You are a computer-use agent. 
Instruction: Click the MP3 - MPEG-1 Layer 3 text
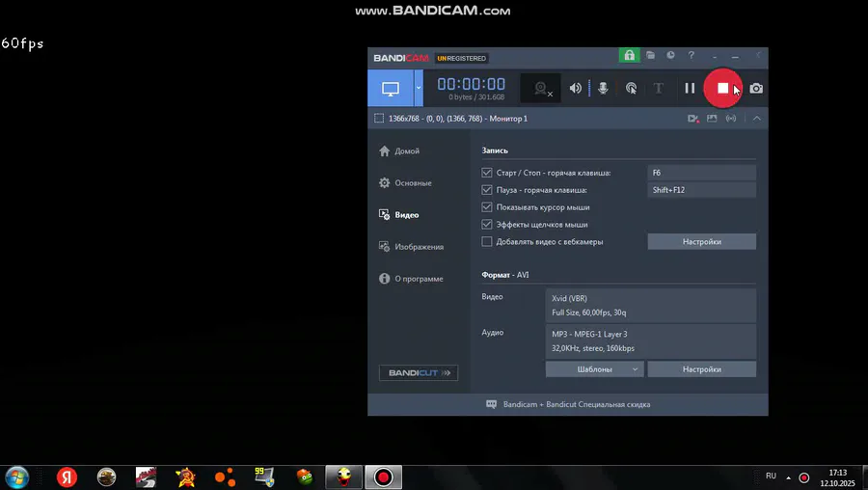[x=589, y=334]
